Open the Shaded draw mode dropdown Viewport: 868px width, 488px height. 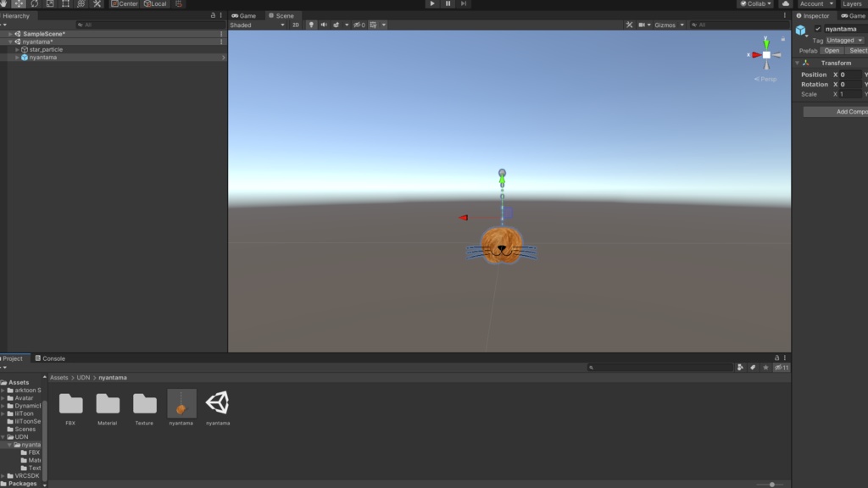tap(258, 25)
